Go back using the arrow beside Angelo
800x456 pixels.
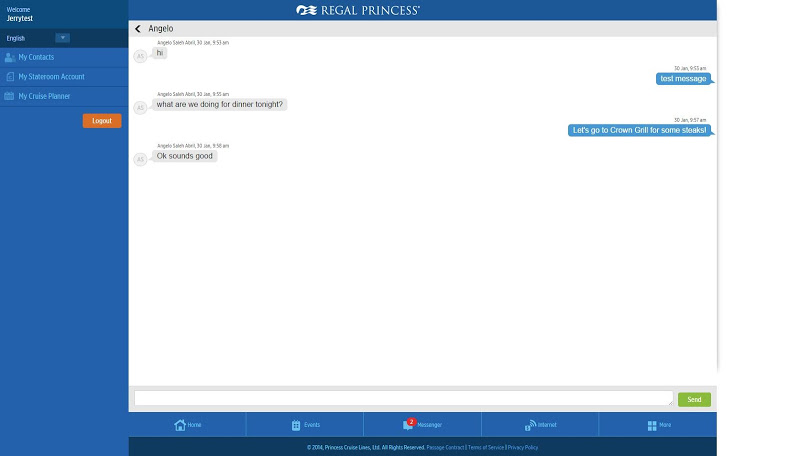coord(138,29)
